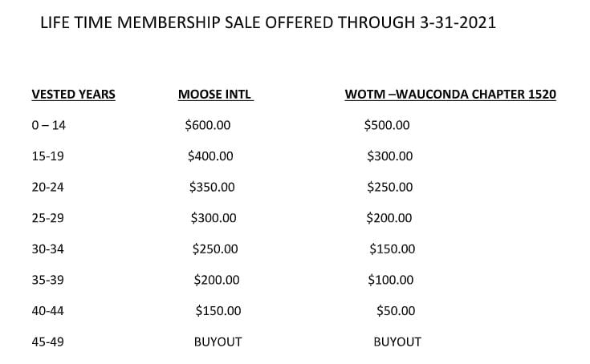Click the Moose Intl column header

click(215, 95)
